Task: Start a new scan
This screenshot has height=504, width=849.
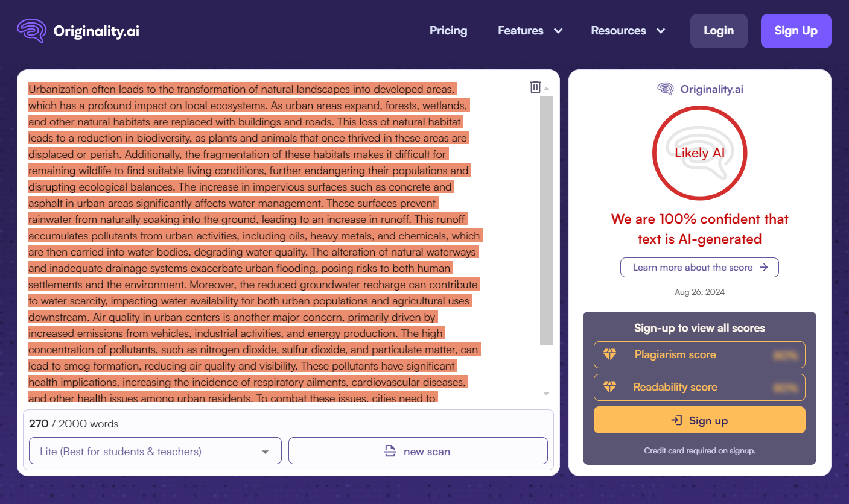Action: [418, 451]
